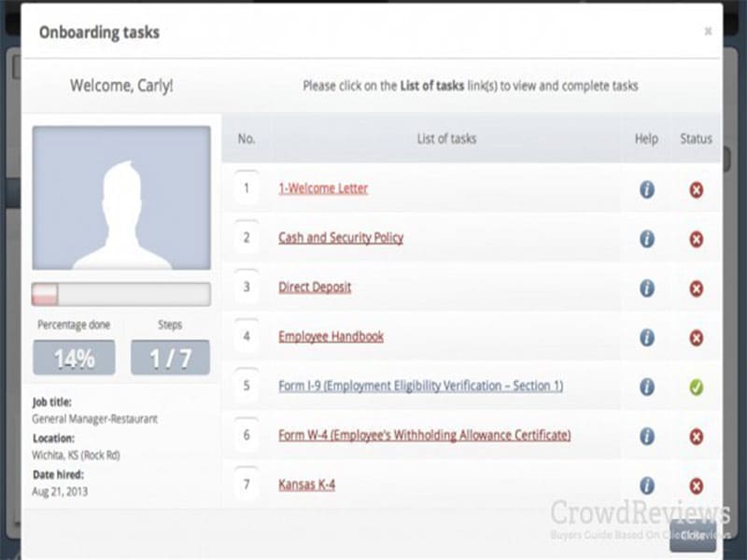Image resolution: width=747 pixels, height=560 pixels.
Task: Click the 14% percentage done box
Action: (74, 357)
